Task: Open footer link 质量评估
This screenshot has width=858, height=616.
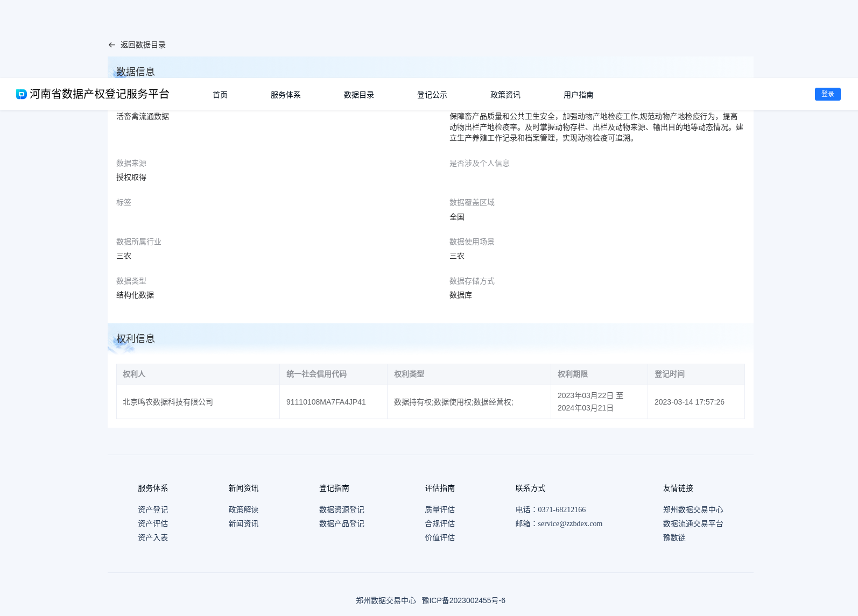Action: 440,509
